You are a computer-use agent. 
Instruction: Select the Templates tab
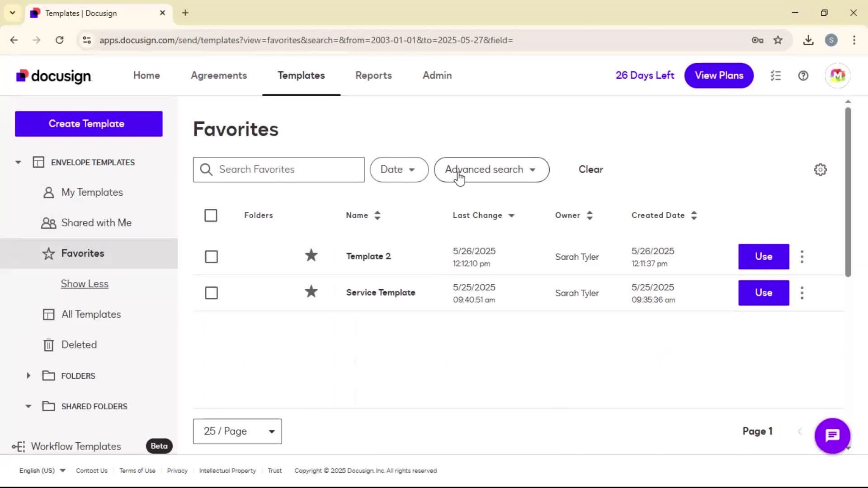coord(301,75)
